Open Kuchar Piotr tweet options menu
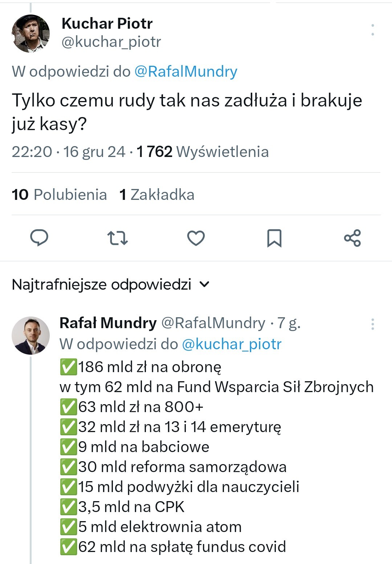This screenshot has height=564, width=392. point(373,30)
